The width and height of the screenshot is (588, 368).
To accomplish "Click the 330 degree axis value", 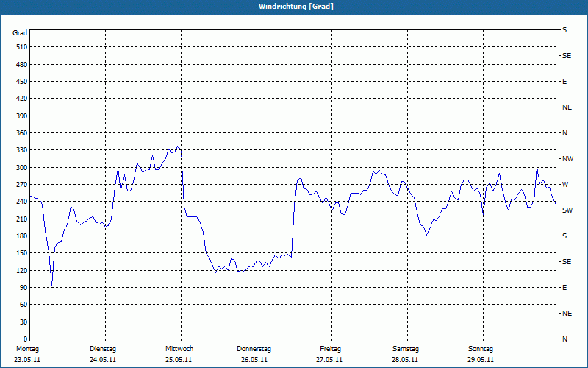I will pyautogui.click(x=21, y=150).
